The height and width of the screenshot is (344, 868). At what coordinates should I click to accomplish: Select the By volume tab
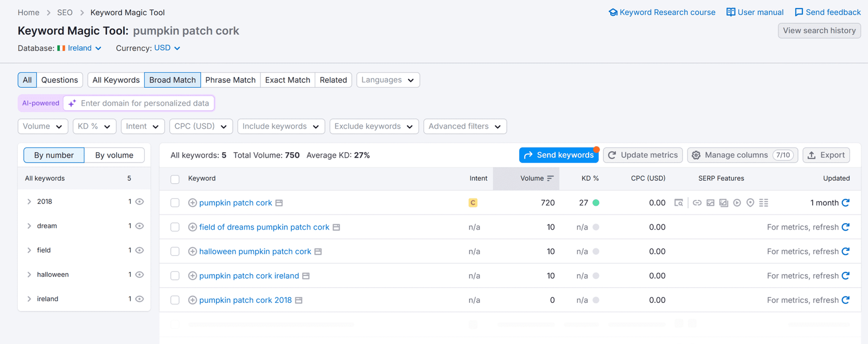click(x=114, y=155)
